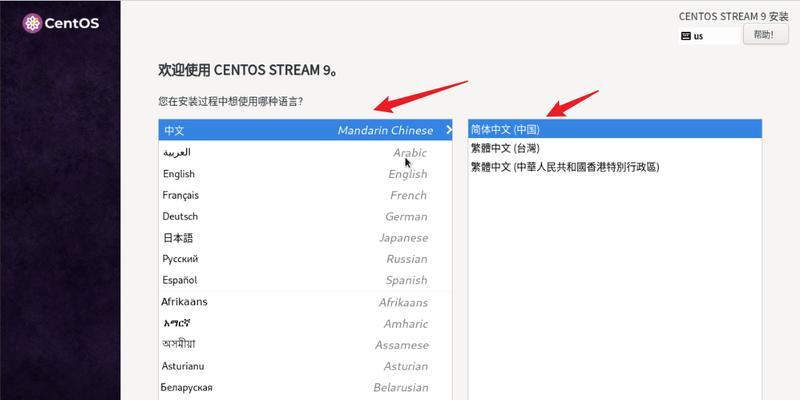Select 繁體中文 Hong Kong locale option
Screen dimensions: 800x400
615,167
